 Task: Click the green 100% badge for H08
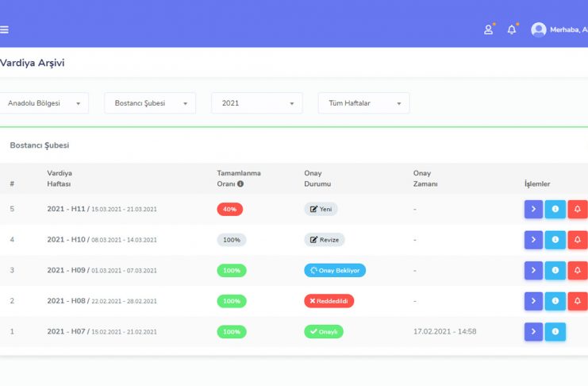pos(232,301)
